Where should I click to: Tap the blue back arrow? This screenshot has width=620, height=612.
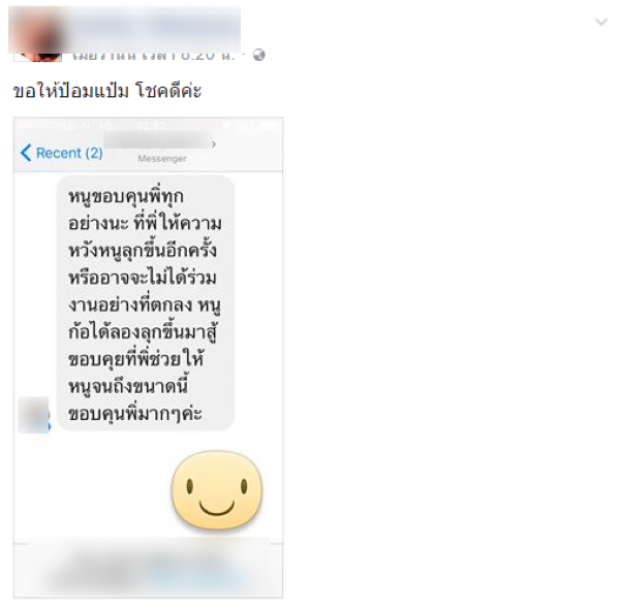click(26, 153)
